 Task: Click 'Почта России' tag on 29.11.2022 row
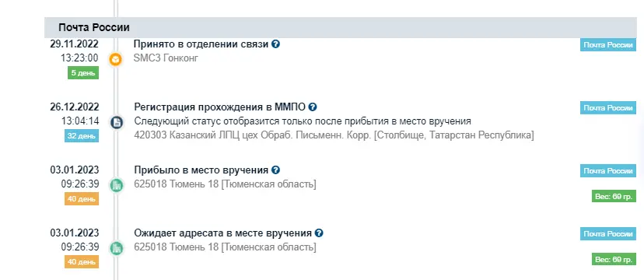608,45
